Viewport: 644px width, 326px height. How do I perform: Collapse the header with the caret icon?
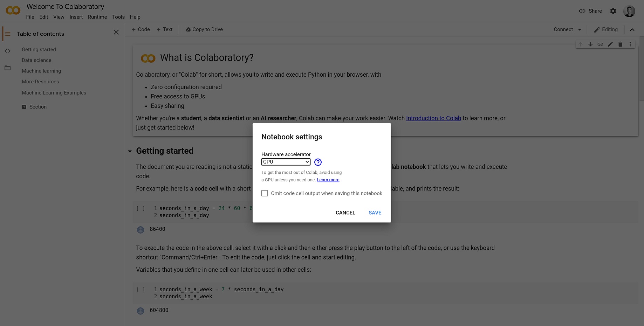point(632,30)
